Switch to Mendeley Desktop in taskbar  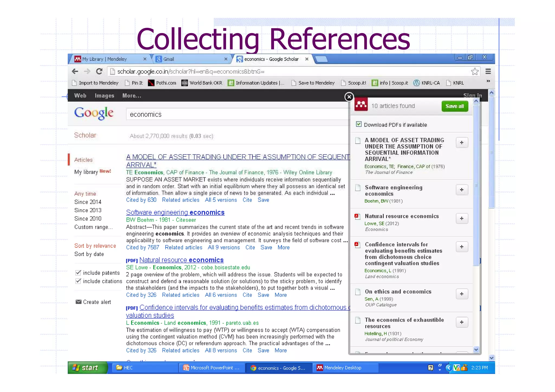(x=345, y=368)
